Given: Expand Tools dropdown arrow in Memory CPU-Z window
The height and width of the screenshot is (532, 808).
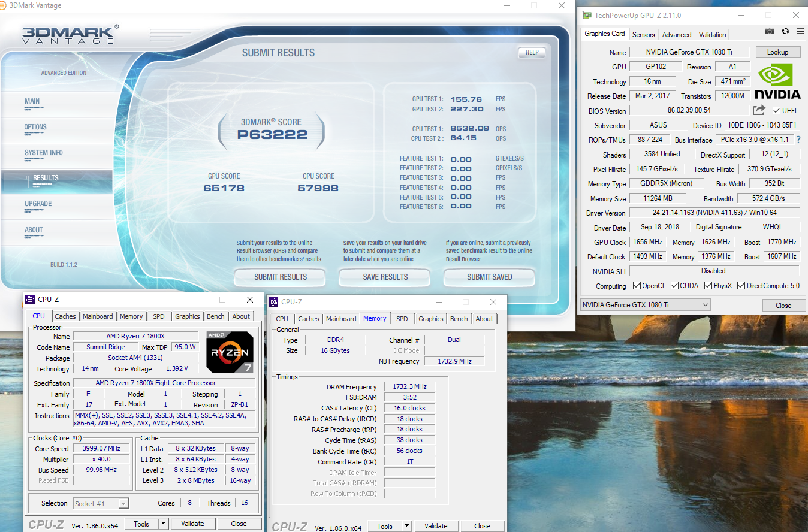Looking at the screenshot, I should 406,526.
